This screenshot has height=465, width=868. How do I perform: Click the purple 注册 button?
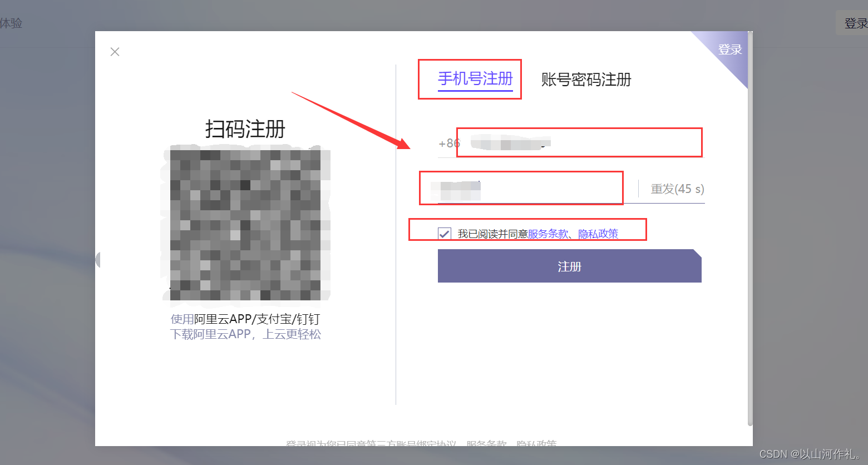point(570,266)
